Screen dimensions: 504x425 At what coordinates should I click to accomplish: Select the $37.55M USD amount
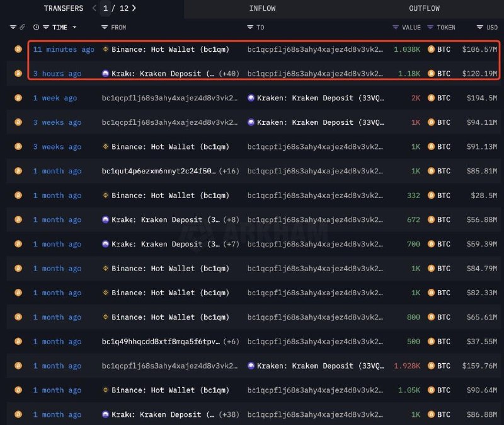tap(482, 342)
